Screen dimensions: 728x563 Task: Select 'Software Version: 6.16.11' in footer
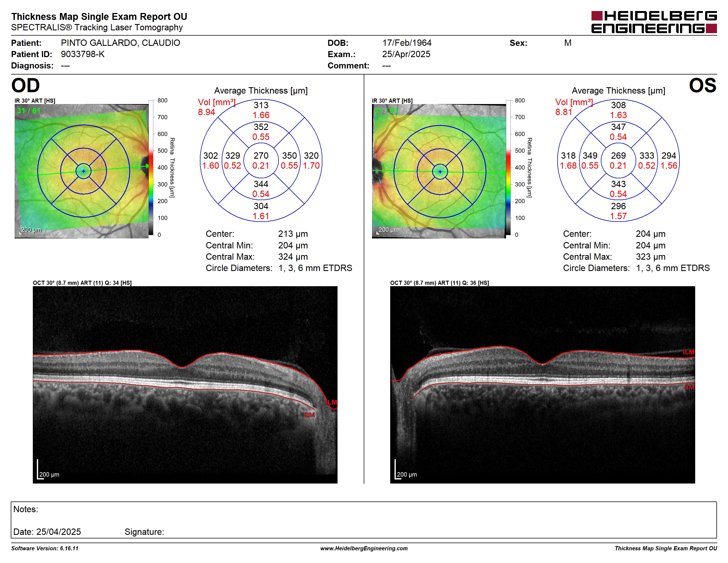coord(45,548)
